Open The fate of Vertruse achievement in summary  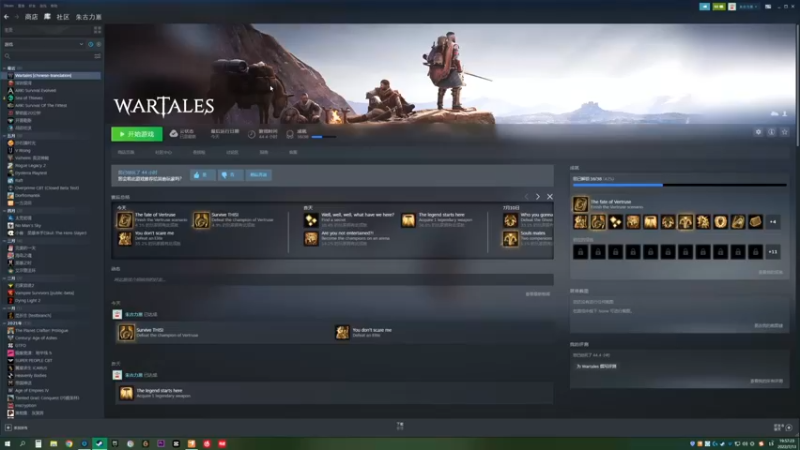[x=125, y=220]
